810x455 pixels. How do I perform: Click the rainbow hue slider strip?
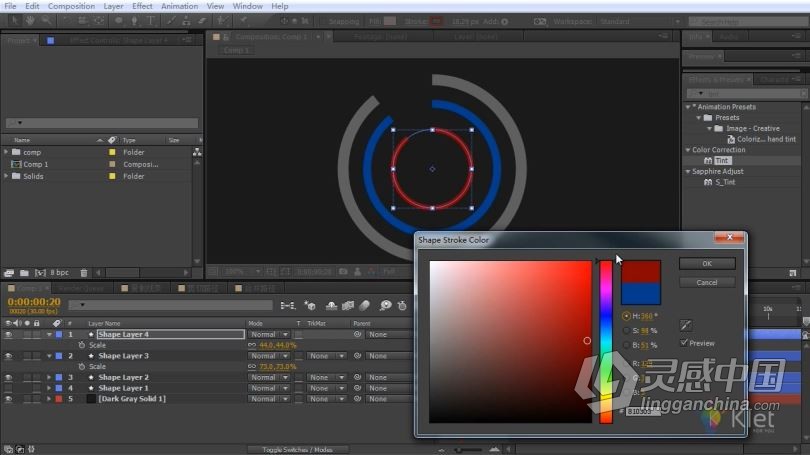(606, 342)
